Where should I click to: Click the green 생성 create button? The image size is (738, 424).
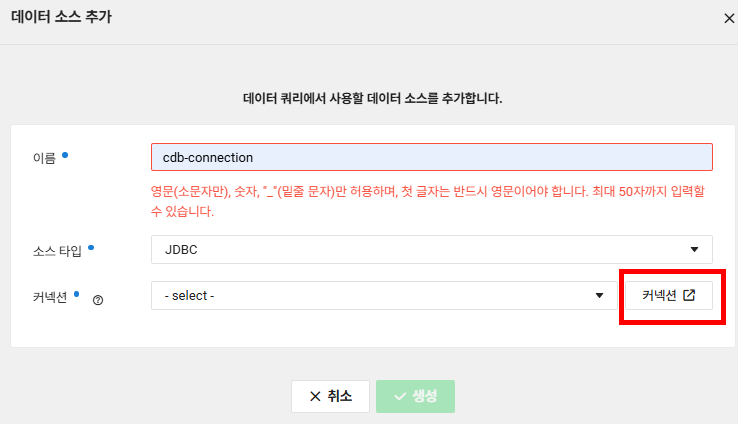tap(415, 396)
